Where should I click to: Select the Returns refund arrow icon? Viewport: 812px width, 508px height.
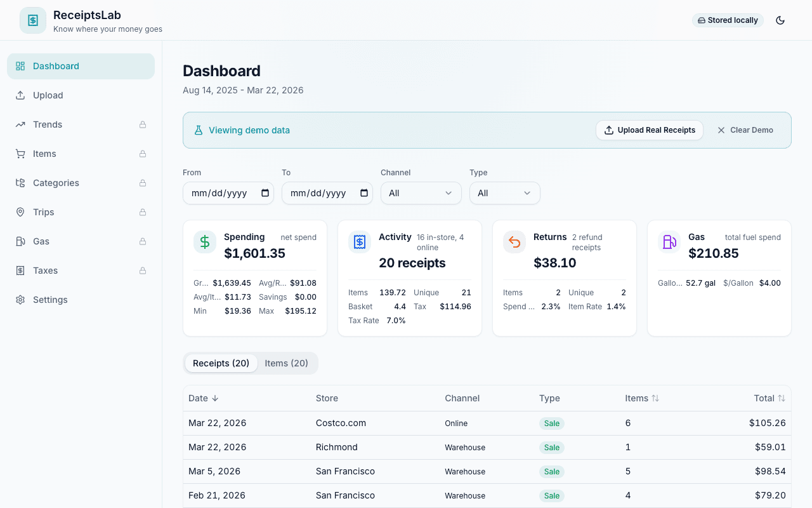(514, 241)
